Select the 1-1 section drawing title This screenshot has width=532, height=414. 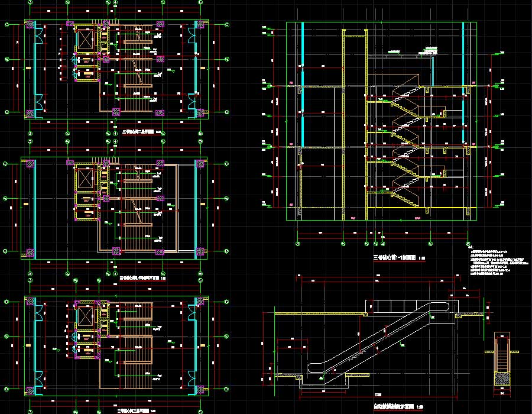[399, 258]
